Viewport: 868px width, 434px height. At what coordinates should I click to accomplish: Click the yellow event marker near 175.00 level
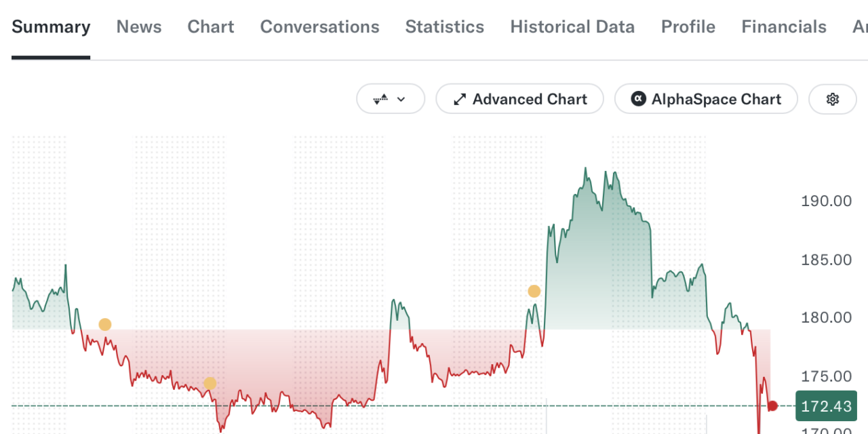click(210, 384)
